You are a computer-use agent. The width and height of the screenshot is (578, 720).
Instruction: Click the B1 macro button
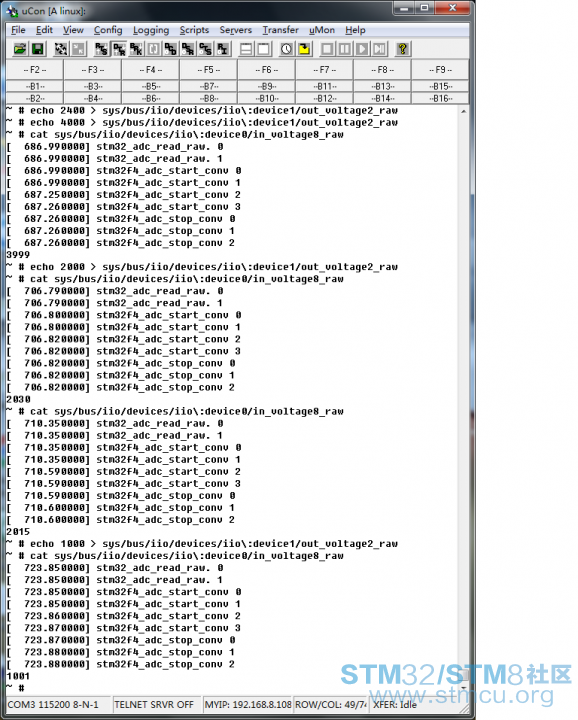click(35, 86)
